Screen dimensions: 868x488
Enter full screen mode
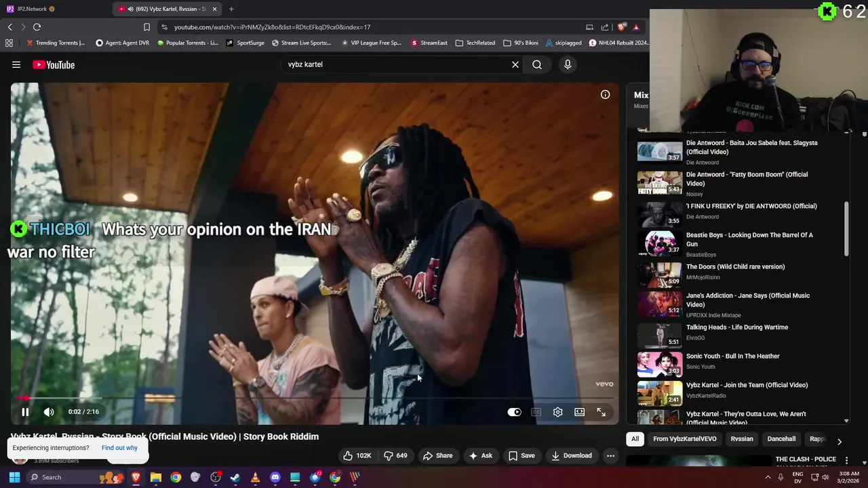tap(601, 412)
